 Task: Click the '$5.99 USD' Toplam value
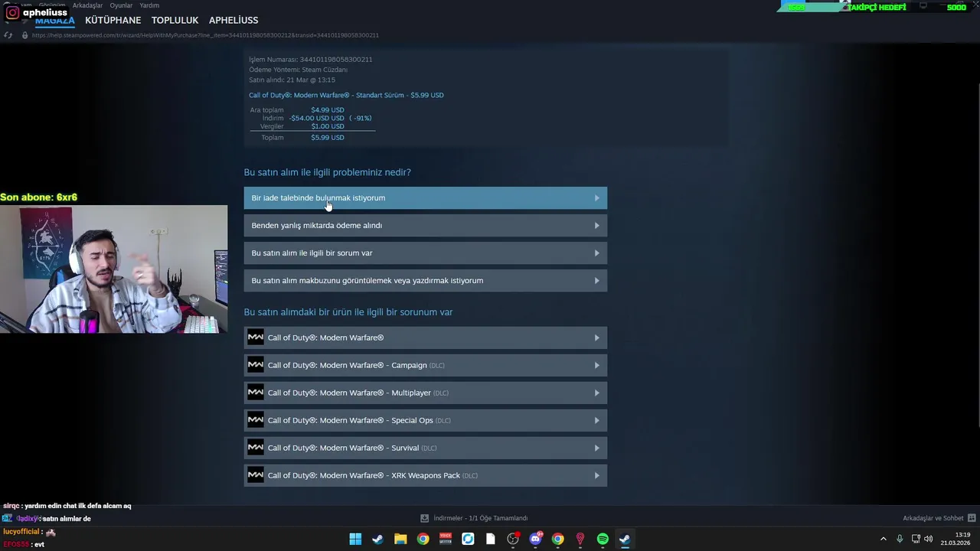328,138
